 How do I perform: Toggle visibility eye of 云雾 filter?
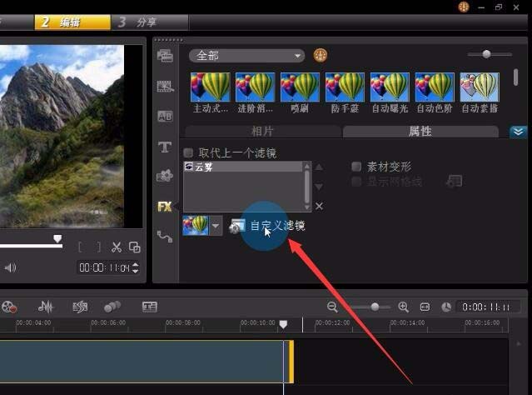click(189, 167)
